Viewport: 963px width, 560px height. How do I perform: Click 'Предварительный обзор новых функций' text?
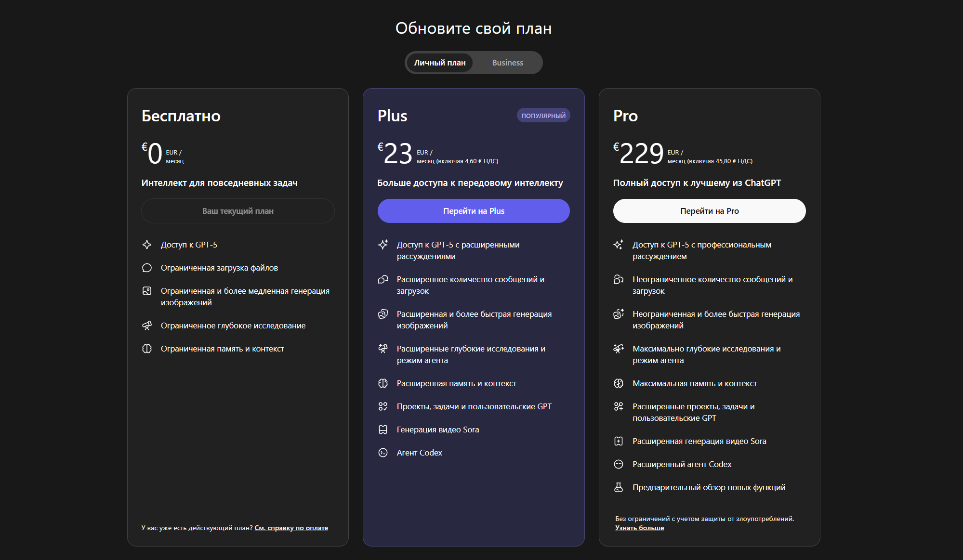[x=709, y=487]
